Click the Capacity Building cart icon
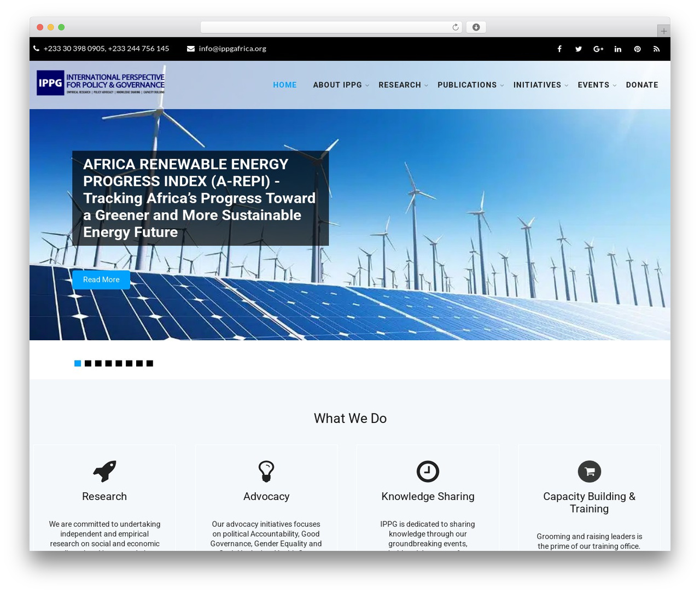Screen dimensions: 700x593 click(x=590, y=471)
